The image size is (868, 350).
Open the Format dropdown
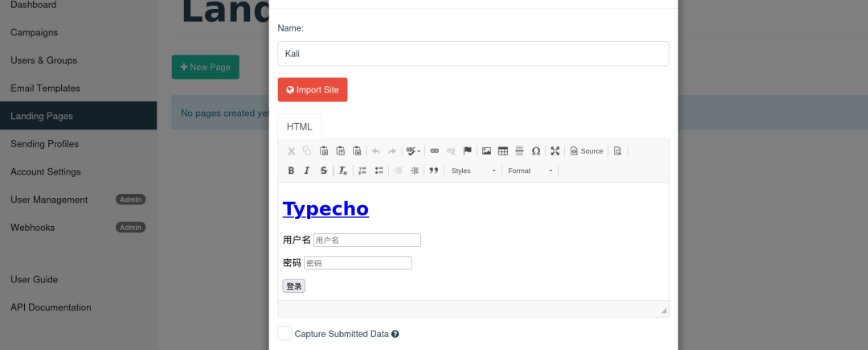click(530, 171)
